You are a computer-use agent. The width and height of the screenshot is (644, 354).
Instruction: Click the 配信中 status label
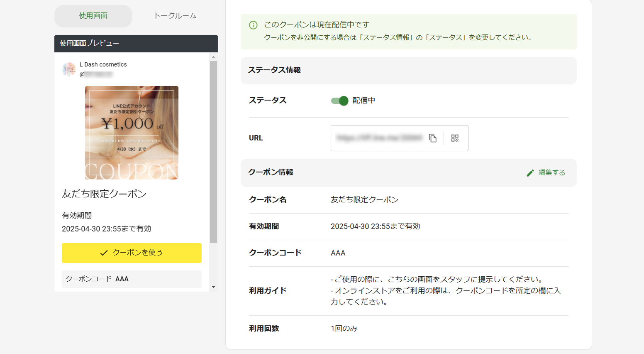(364, 101)
